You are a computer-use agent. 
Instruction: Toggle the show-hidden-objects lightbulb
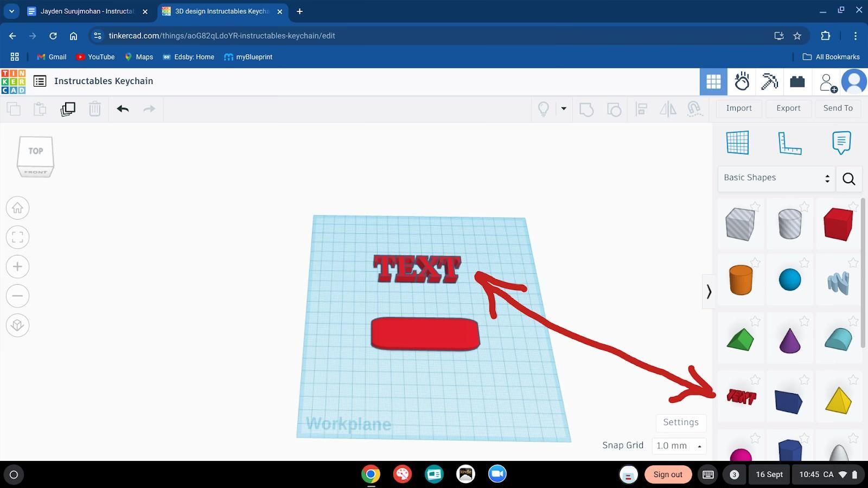click(543, 109)
